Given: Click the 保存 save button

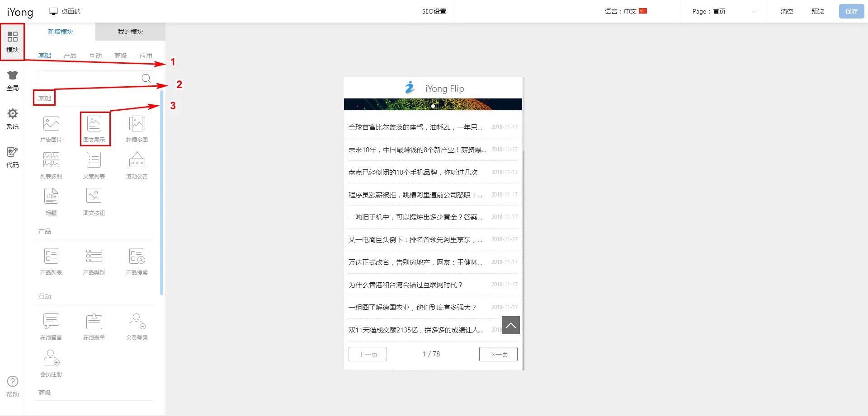Looking at the screenshot, I should click(851, 11).
